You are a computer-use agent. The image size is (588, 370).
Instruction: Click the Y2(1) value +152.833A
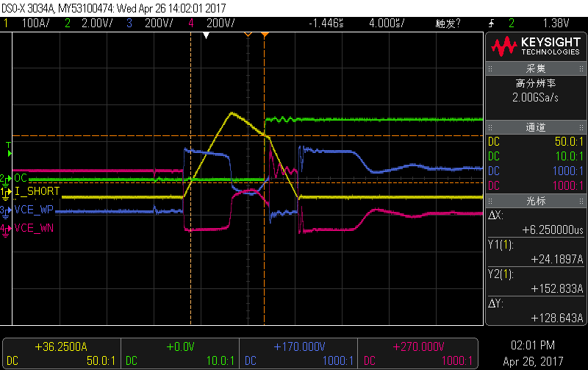[557, 288]
